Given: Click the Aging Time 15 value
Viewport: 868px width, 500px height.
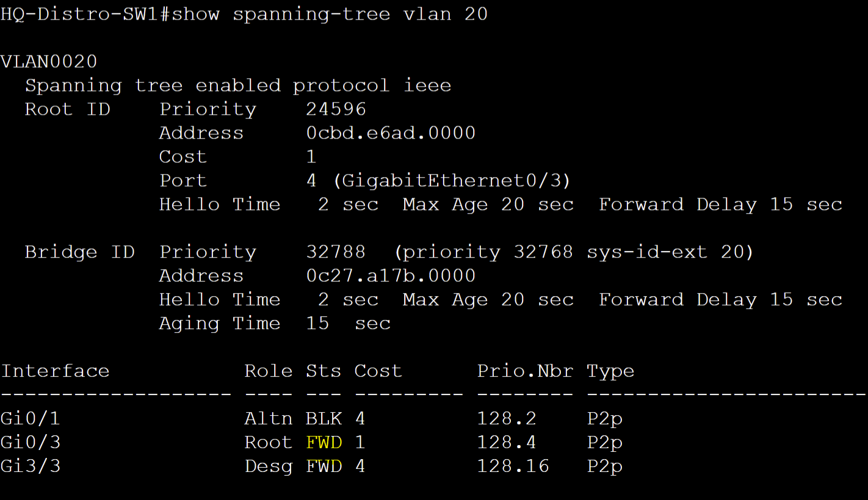Looking at the screenshot, I should pyautogui.click(x=317, y=324).
